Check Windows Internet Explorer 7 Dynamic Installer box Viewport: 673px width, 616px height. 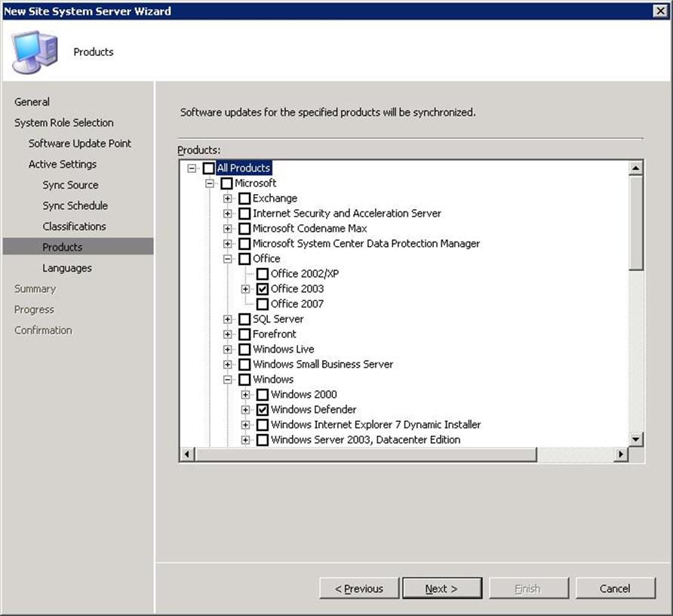click(x=263, y=425)
